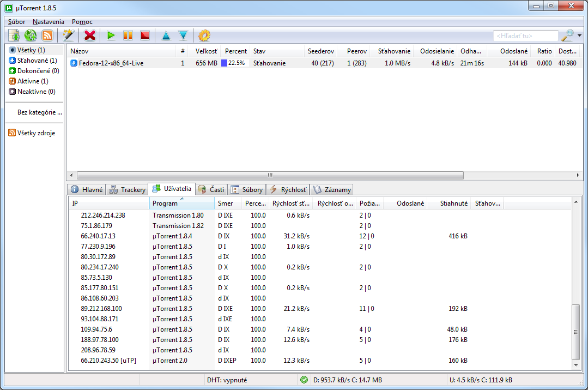Screen dimensions: 588x390
Task: Click Add Torrent from URL globe icon
Action: [x=31, y=35]
